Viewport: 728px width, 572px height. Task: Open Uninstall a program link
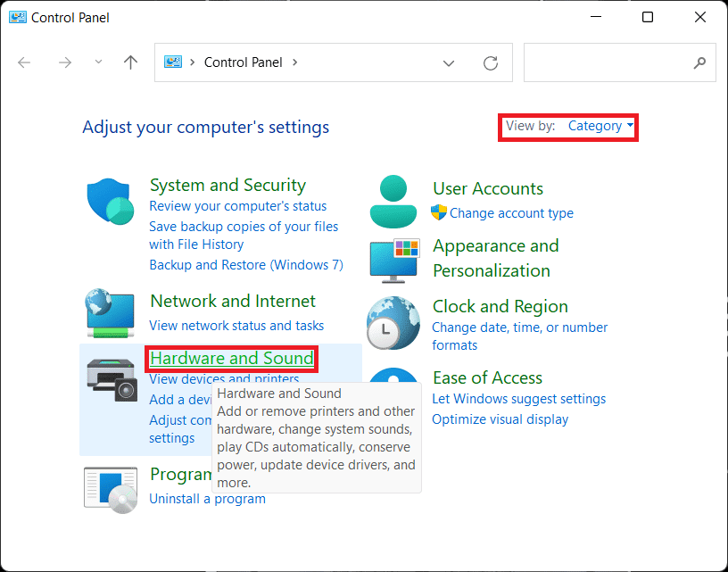(x=207, y=499)
